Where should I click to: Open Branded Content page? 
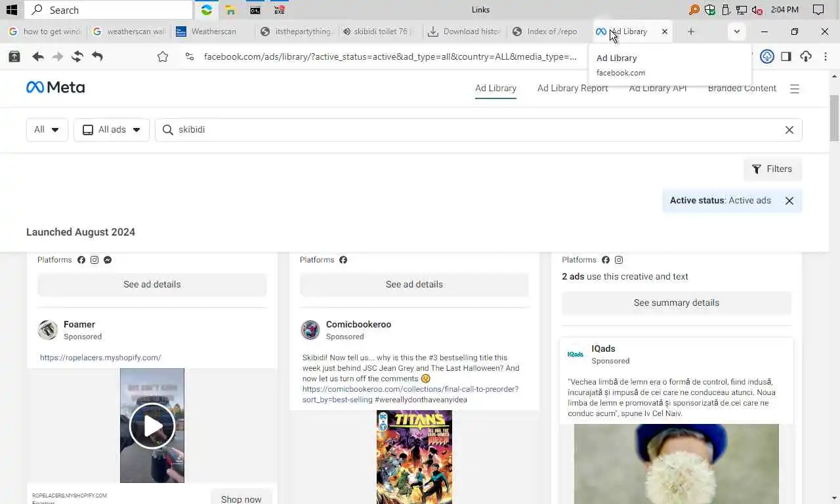742,89
